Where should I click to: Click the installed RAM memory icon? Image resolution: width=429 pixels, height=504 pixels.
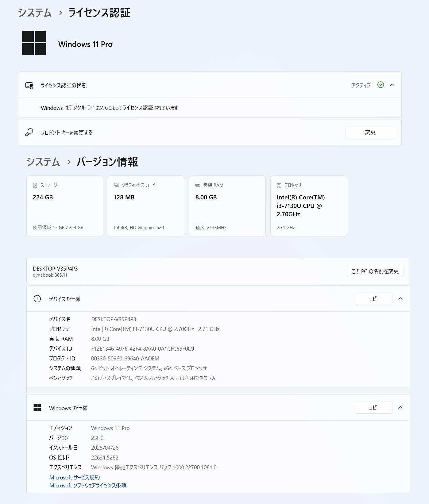(x=198, y=185)
